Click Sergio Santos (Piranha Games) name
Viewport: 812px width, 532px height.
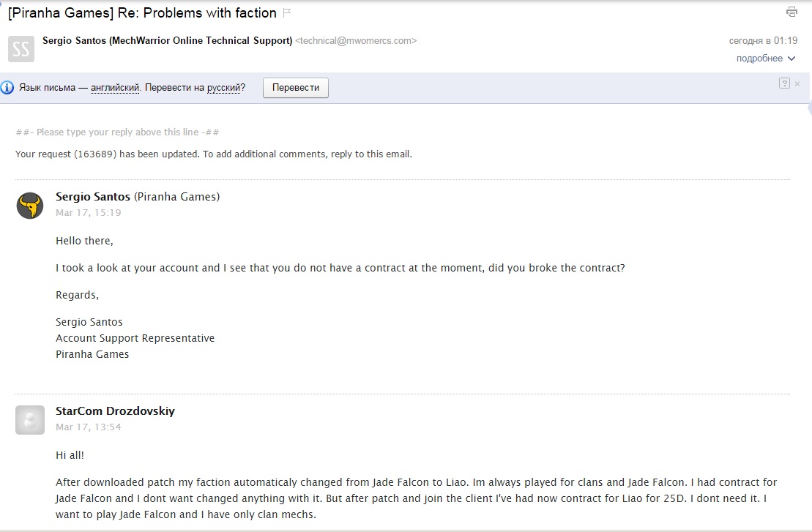[138, 197]
